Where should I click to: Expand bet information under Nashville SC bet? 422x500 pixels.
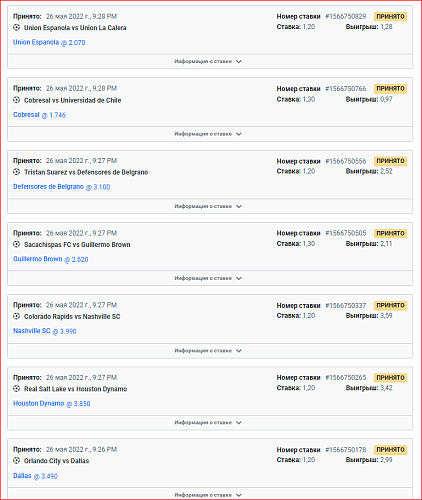(210, 350)
